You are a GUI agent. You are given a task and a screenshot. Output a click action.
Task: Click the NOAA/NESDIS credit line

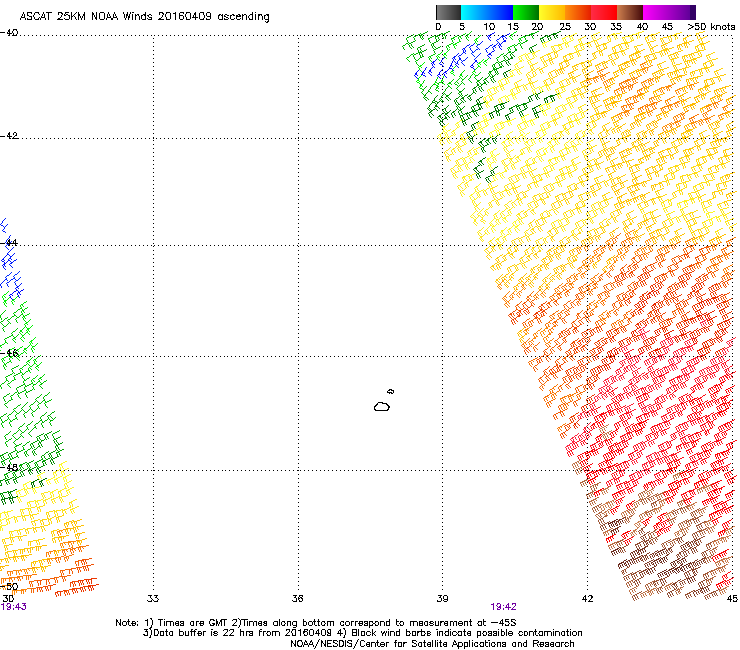[432, 644]
